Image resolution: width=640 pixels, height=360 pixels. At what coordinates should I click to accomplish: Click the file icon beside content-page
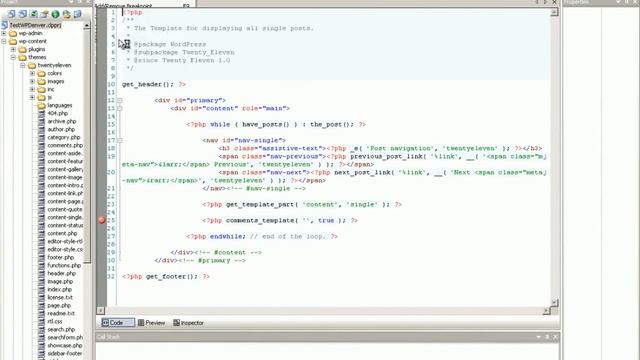pos(41,202)
